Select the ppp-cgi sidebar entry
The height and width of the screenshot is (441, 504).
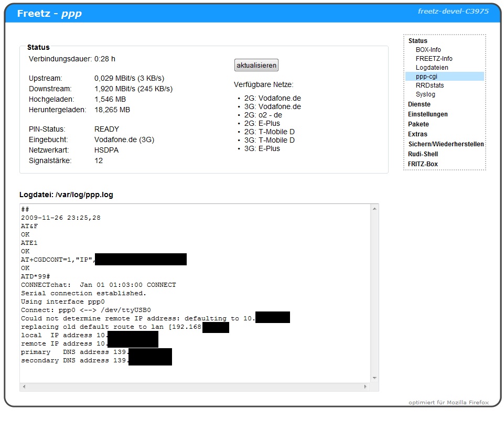pyautogui.click(x=426, y=77)
